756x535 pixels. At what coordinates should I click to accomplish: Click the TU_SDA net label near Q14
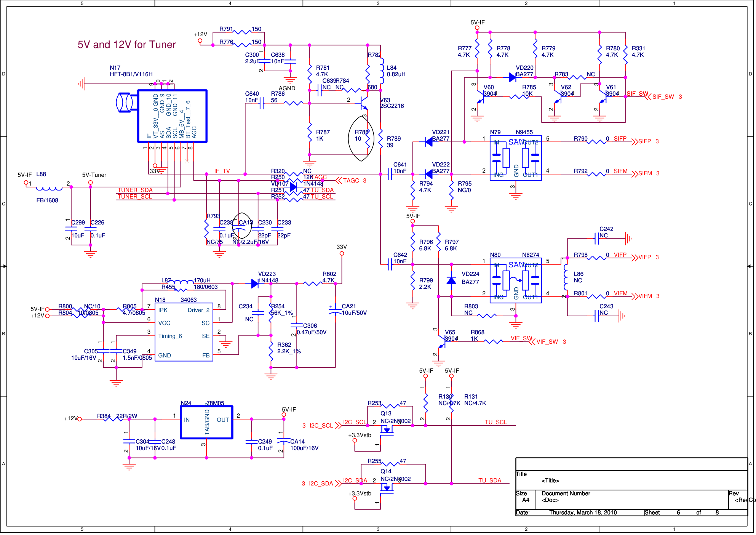point(490,481)
